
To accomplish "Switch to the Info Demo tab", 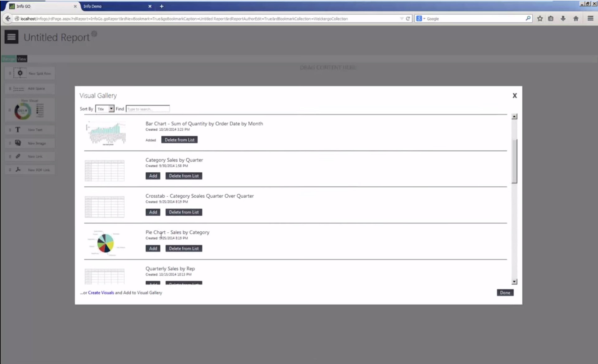I will pyautogui.click(x=92, y=6).
